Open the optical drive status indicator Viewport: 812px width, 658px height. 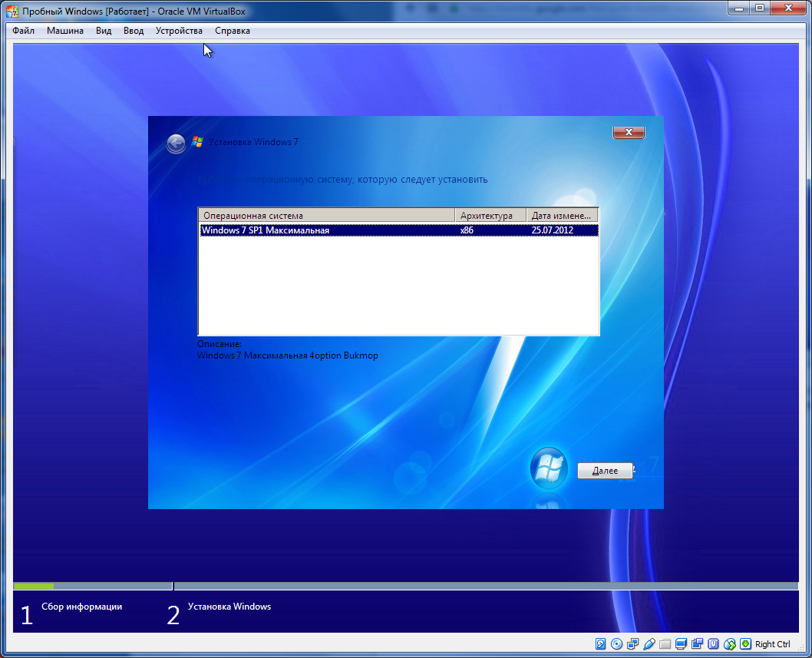(x=617, y=644)
